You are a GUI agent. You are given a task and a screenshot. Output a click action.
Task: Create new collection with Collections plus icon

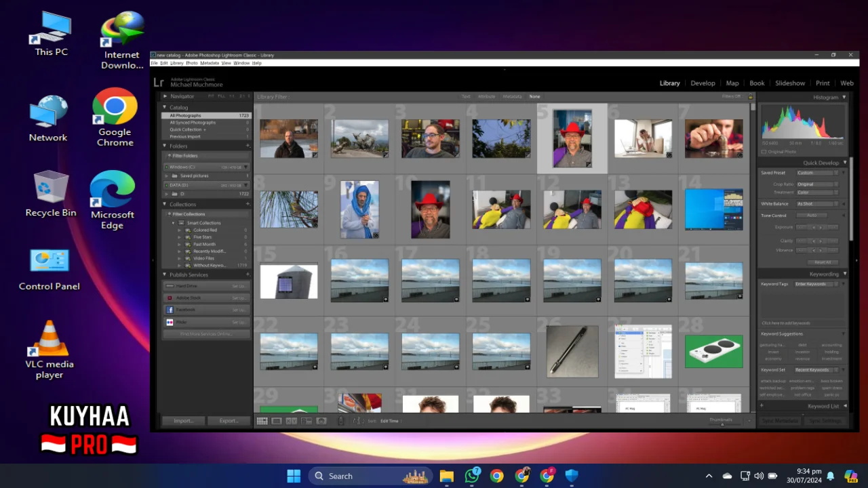[248, 204]
